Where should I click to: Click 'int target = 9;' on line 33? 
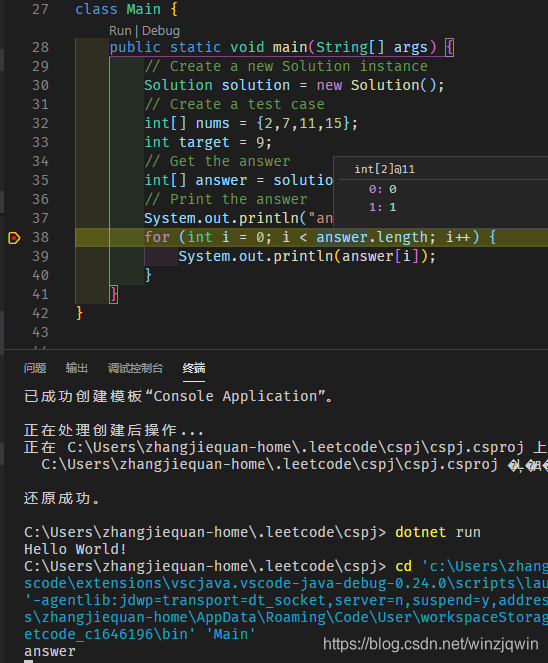point(208,142)
